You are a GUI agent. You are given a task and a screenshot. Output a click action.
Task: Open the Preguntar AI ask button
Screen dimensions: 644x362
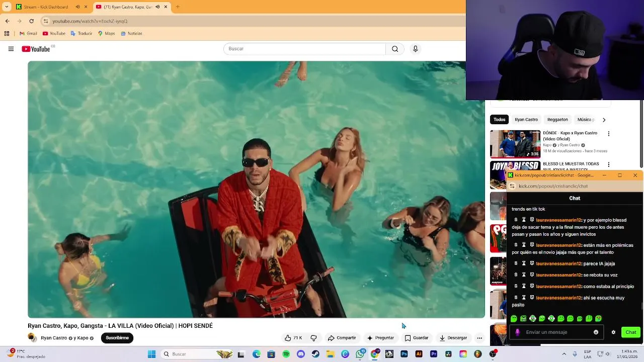coord(380,338)
